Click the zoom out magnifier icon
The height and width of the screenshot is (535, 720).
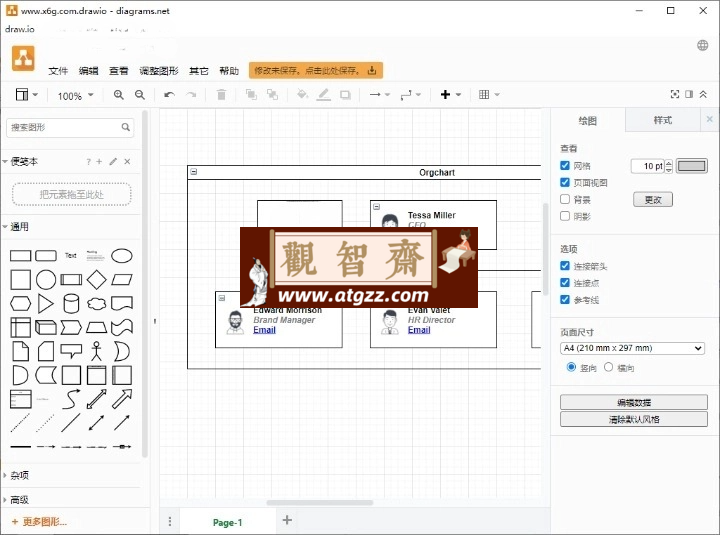140,95
